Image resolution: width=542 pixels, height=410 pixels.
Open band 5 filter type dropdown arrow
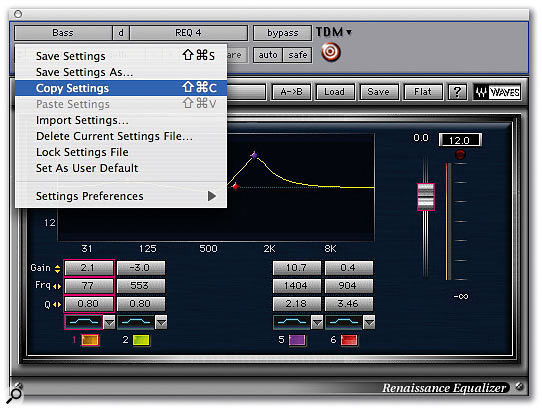pyautogui.click(x=317, y=323)
